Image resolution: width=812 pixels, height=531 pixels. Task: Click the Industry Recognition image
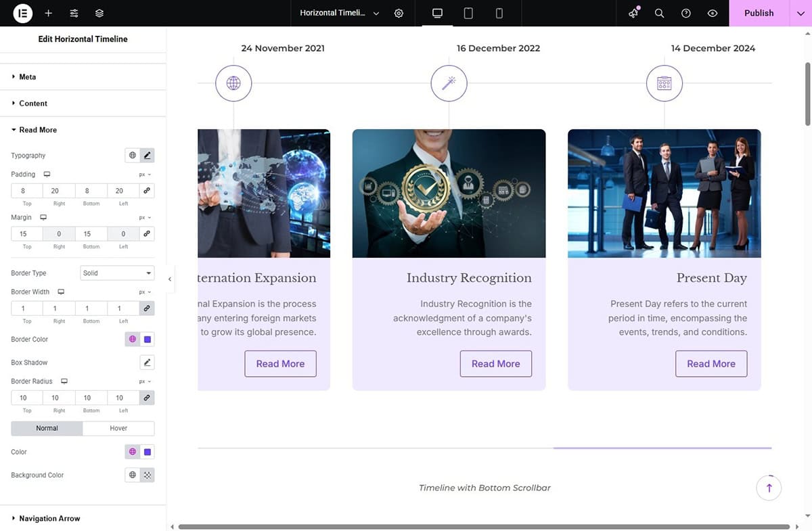click(449, 193)
